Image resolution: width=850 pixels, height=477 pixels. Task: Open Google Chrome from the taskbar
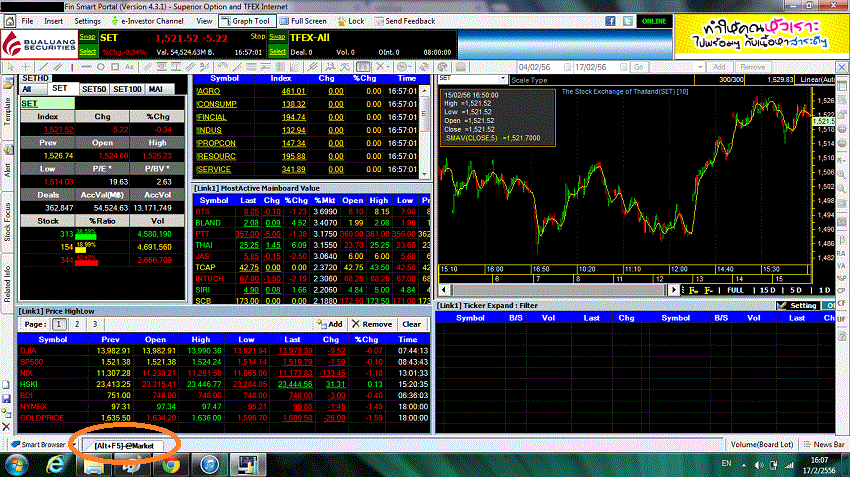[x=171, y=465]
